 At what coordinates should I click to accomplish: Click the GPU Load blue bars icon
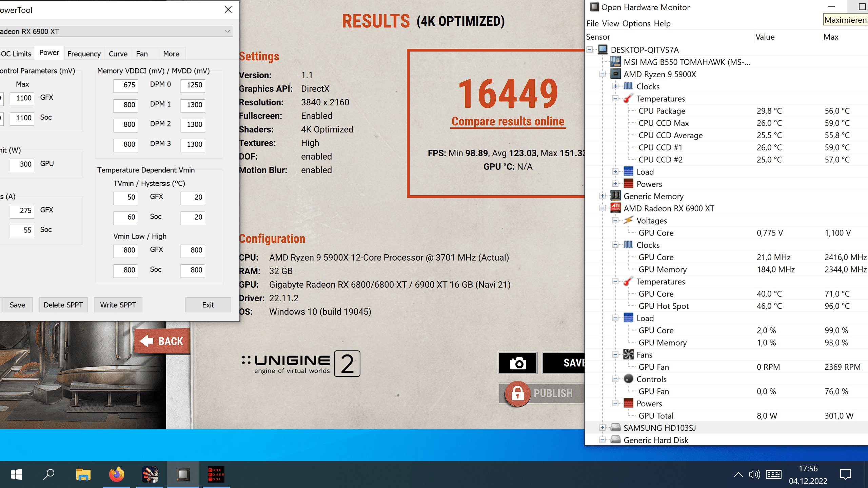[x=628, y=318]
